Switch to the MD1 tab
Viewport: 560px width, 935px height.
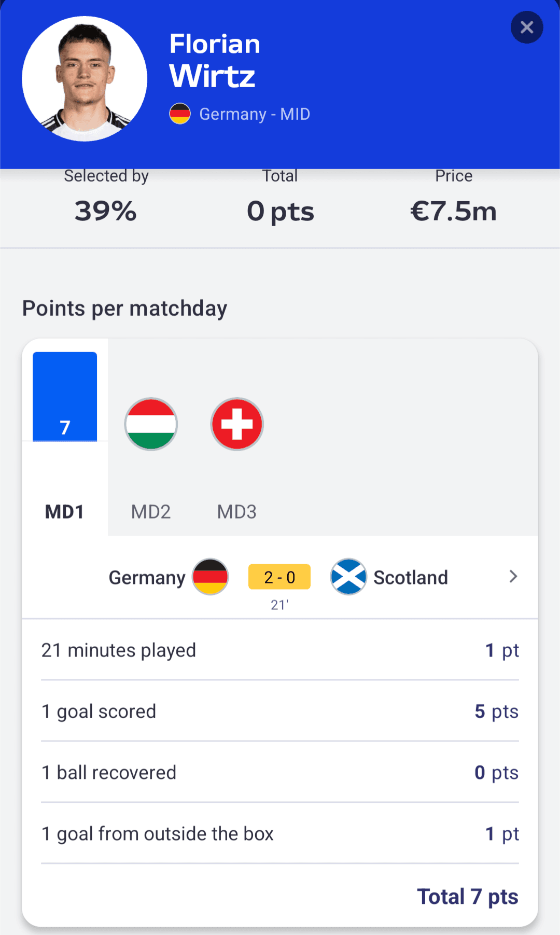(x=64, y=512)
